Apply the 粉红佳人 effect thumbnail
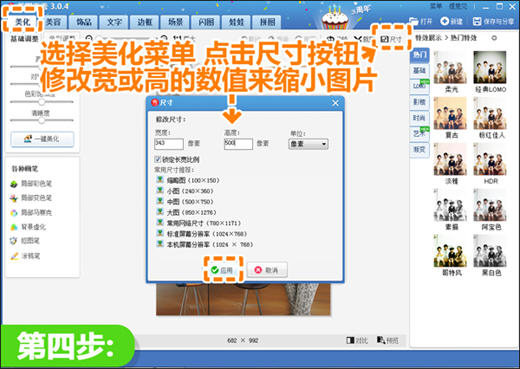Viewport: 520px width, 369px height. click(490, 113)
